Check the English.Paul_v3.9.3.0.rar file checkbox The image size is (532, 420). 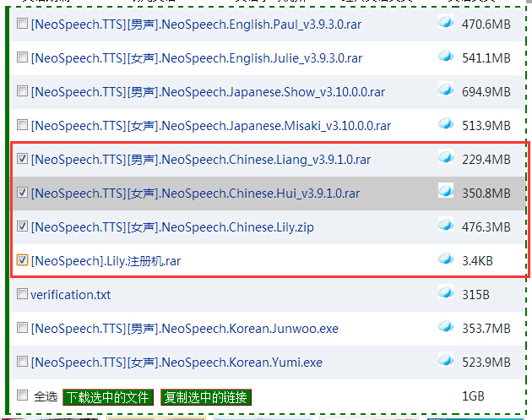pyautogui.click(x=23, y=24)
